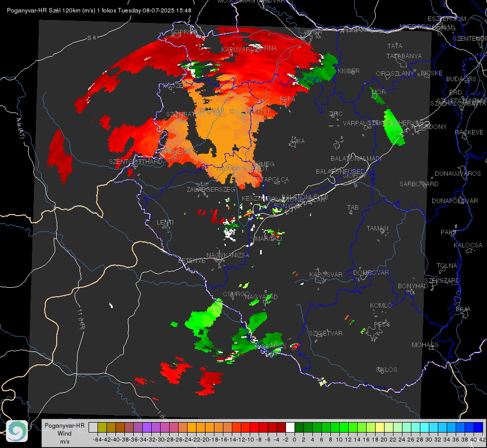Click the DUNAUJVAROS label
This screenshot has width=487, height=448.
[458, 174]
